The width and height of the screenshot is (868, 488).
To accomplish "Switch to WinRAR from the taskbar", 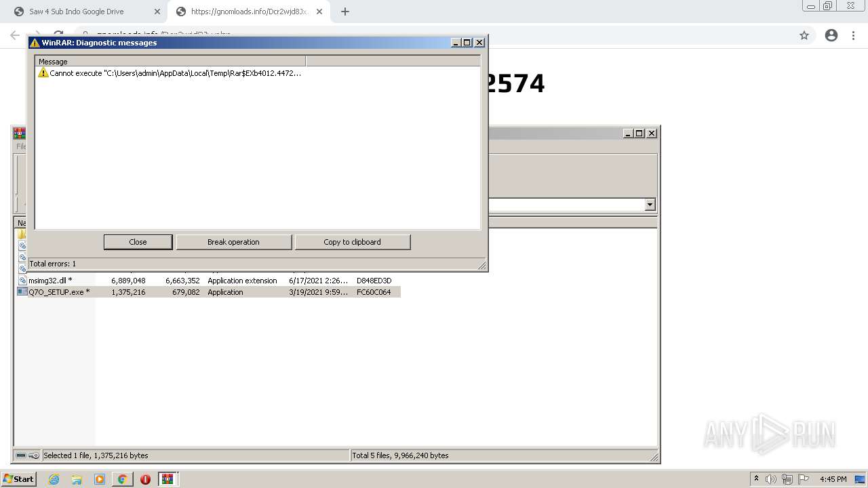I will pos(168,479).
